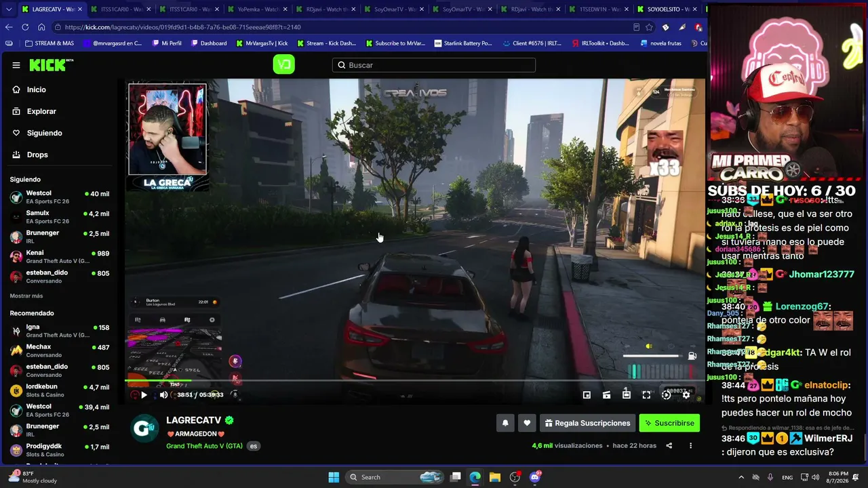Click the browser address bar URL
This screenshot has height=488, width=868.
pos(182,27)
